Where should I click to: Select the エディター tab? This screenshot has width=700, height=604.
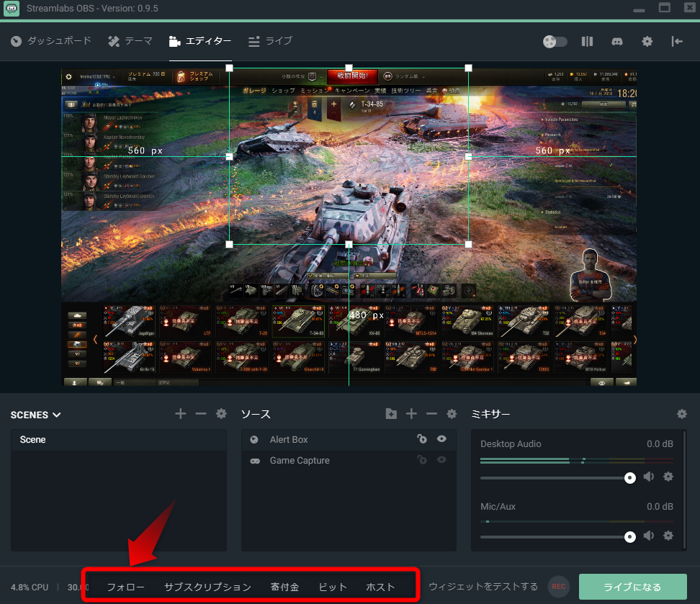click(200, 41)
